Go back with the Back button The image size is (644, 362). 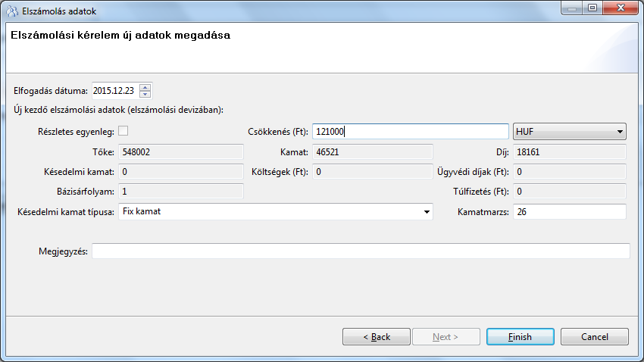tap(376, 336)
